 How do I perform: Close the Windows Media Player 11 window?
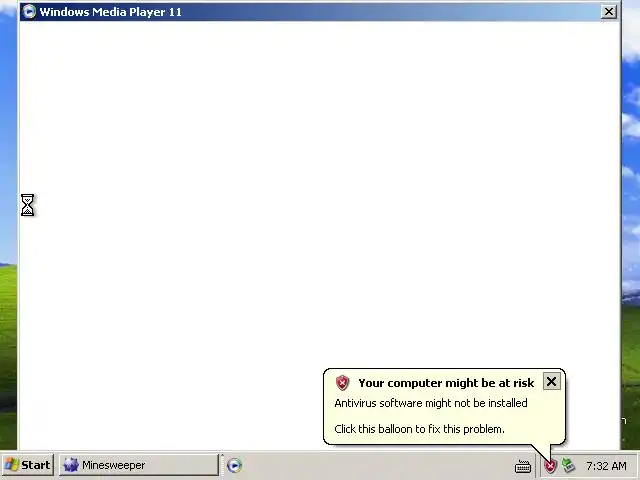pos(609,12)
